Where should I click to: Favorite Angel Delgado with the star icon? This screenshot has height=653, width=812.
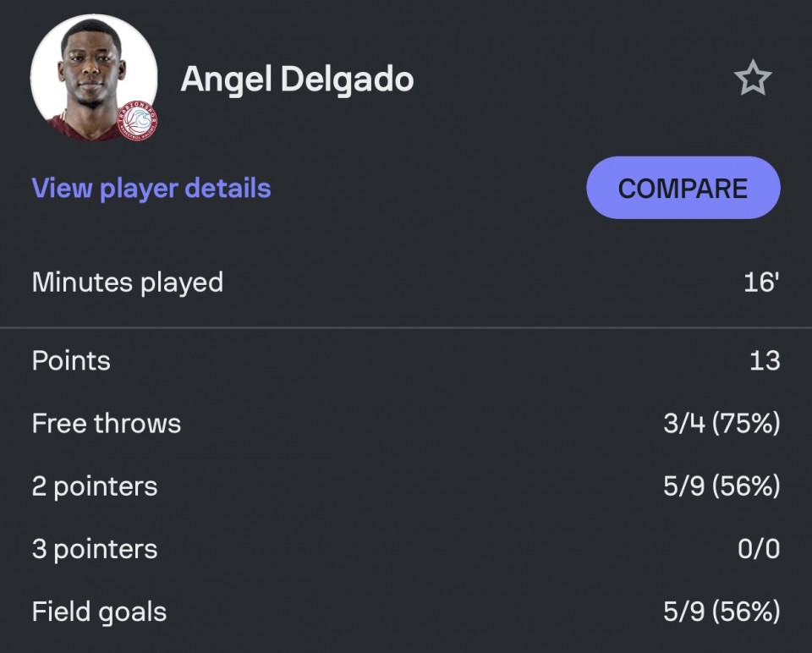(752, 80)
